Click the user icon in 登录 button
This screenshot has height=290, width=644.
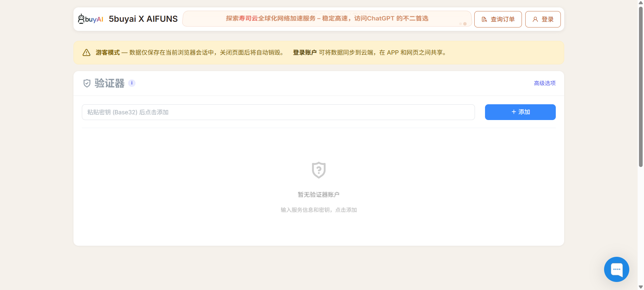535,19
